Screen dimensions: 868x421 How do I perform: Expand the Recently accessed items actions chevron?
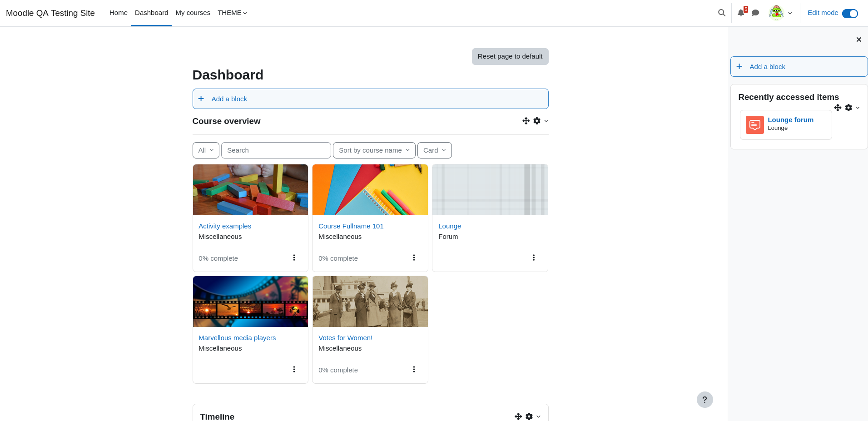point(858,108)
